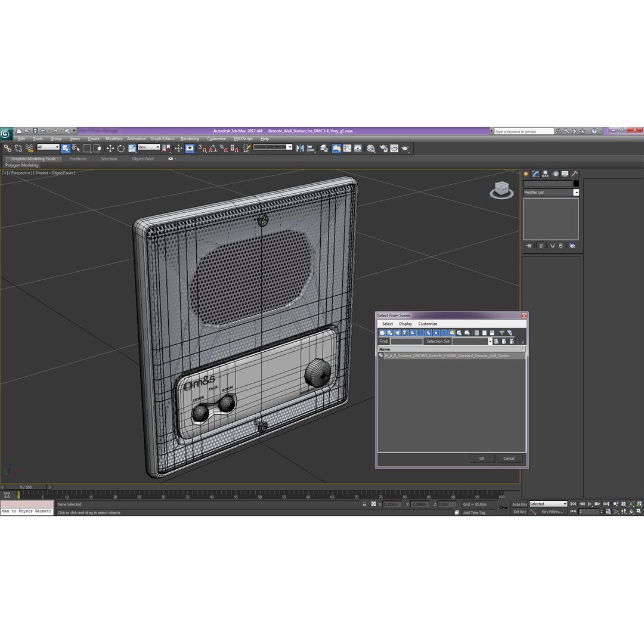
Task: Open the MAXScript menu
Action: coord(243,139)
